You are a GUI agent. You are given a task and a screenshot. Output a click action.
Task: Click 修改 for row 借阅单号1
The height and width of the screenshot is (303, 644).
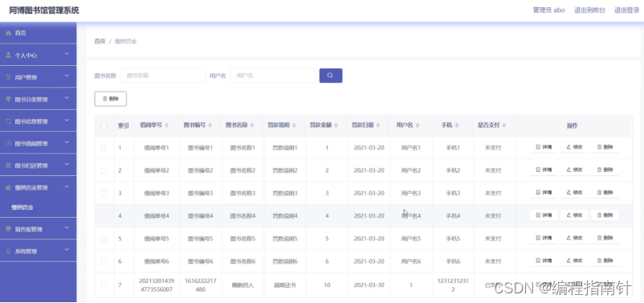click(x=574, y=147)
